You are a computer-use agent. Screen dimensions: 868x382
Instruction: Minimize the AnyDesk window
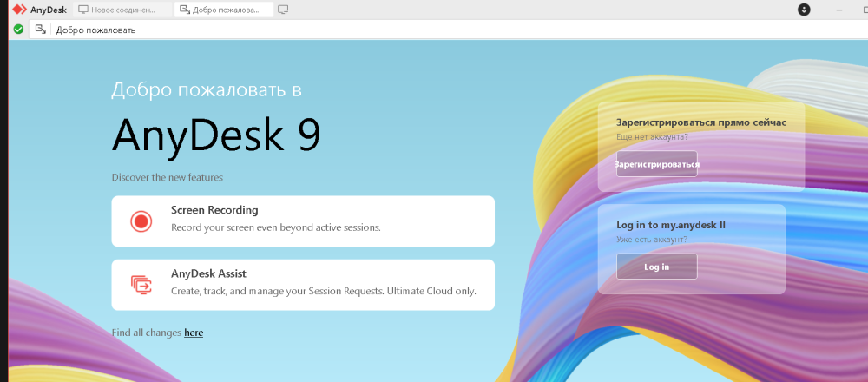[839, 10]
